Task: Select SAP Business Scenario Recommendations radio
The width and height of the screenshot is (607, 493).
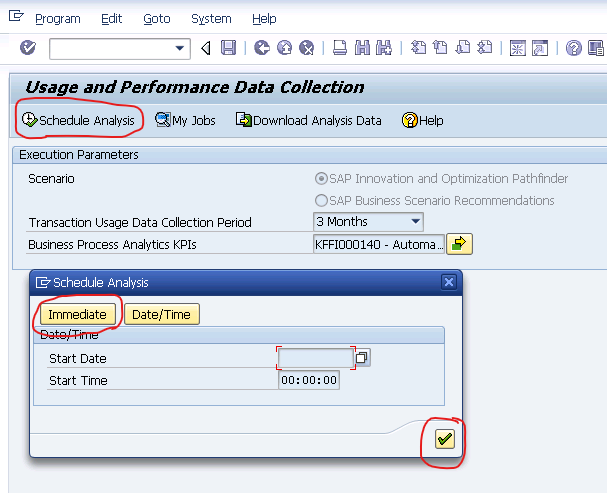Action: (321, 200)
